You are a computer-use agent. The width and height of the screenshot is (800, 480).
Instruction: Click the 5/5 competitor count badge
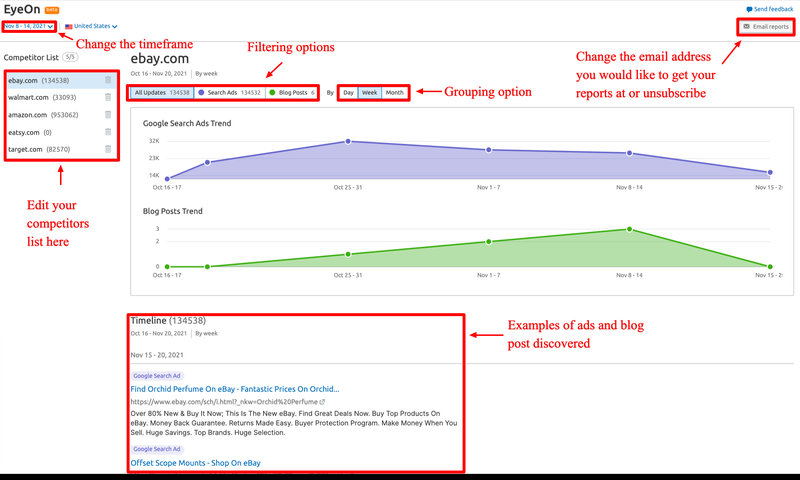70,57
